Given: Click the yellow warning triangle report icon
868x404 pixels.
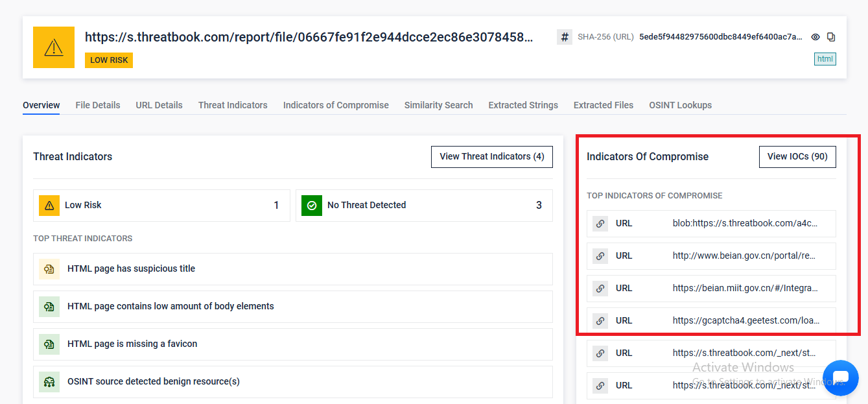Looking at the screenshot, I should pyautogui.click(x=54, y=47).
